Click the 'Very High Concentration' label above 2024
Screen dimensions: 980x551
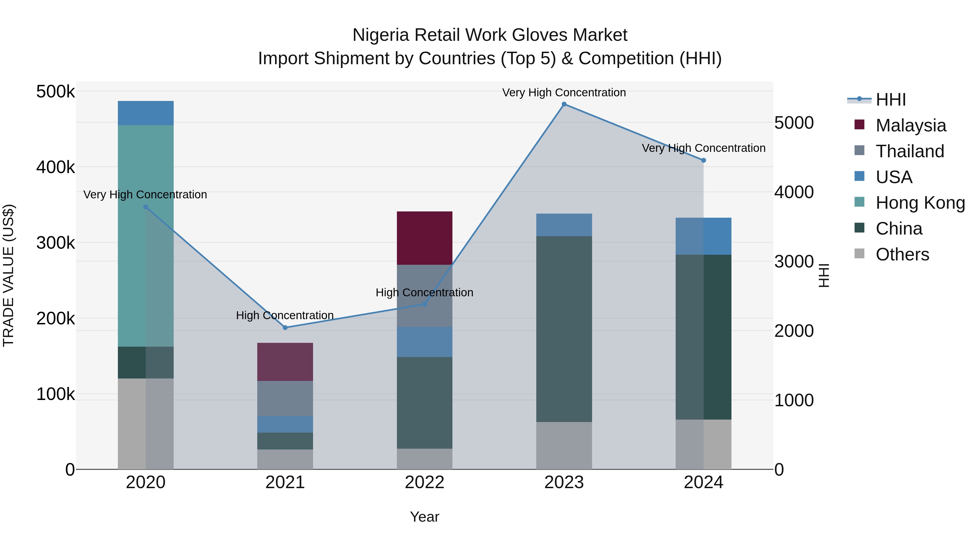tap(704, 148)
